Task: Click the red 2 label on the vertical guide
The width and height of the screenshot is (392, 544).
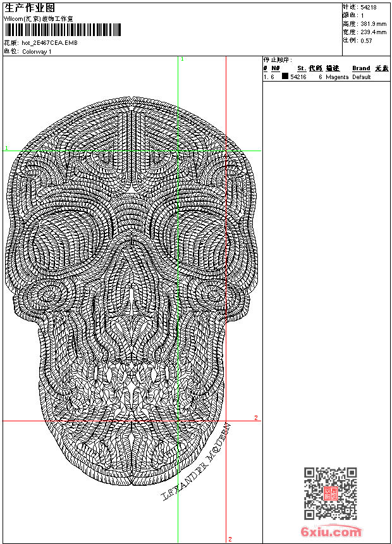Action: [x=230, y=539]
